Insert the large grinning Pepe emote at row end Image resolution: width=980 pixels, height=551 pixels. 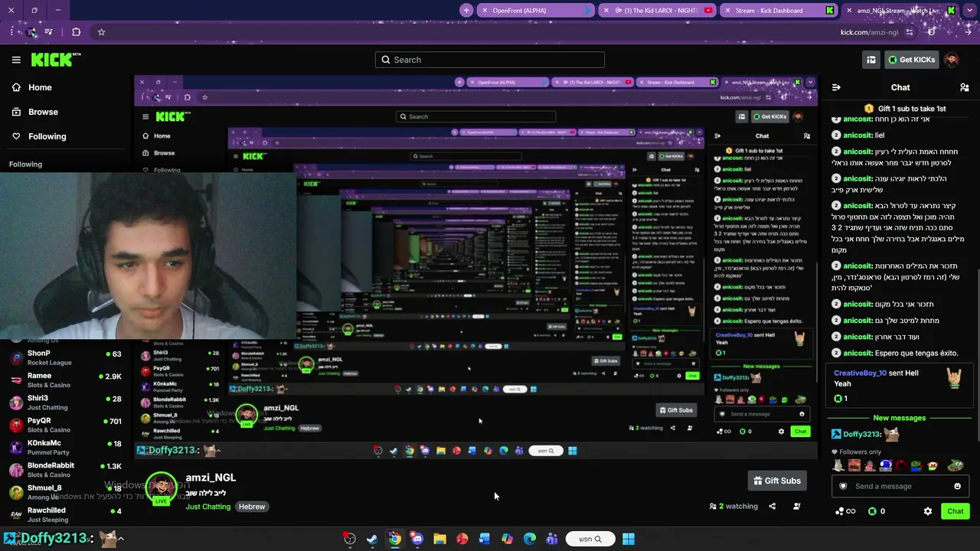(x=954, y=465)
